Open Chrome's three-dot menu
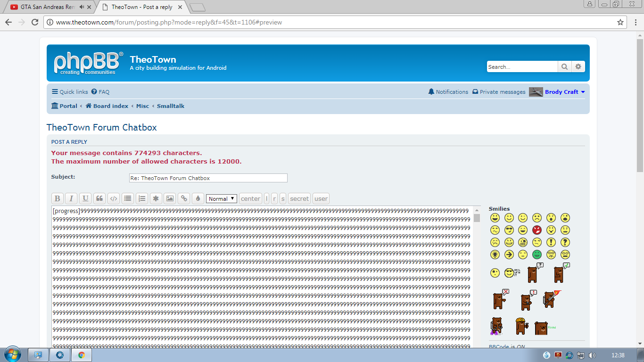 point(636,22)
